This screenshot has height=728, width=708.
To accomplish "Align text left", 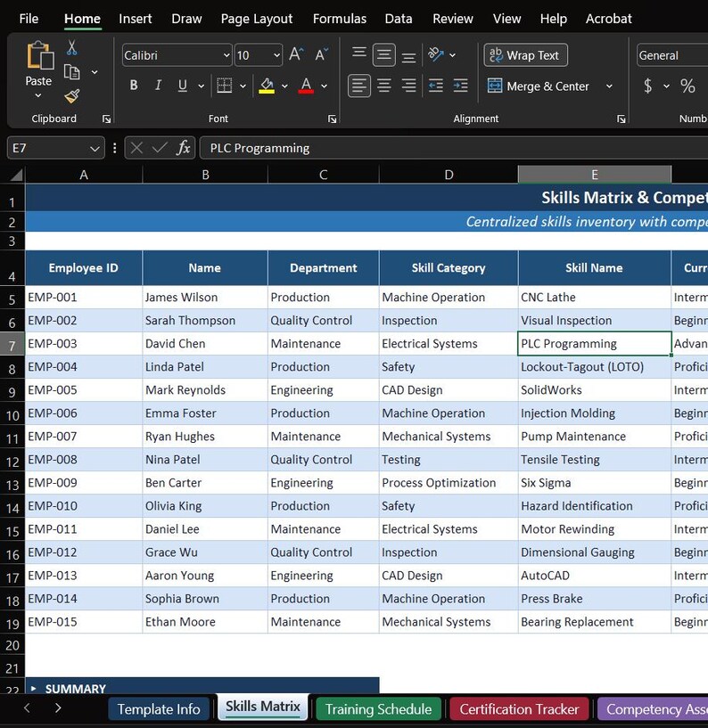I will [x=359, y=86].
